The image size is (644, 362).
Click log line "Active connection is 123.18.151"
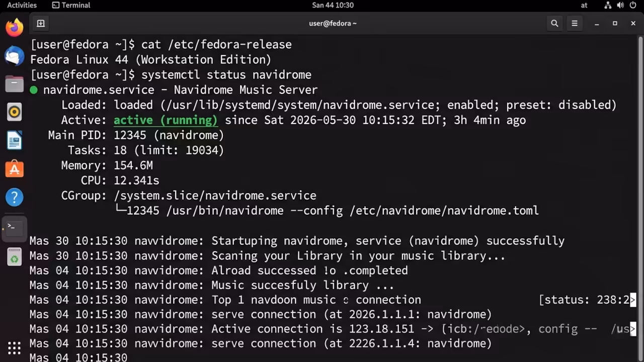(330, 329)
